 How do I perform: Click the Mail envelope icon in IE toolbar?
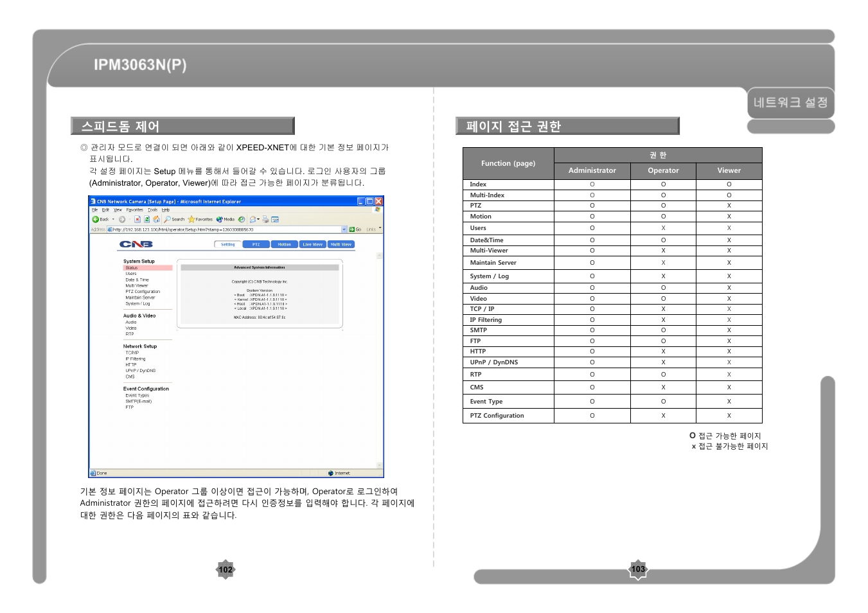pyautogui.click(x=252, y=219)
